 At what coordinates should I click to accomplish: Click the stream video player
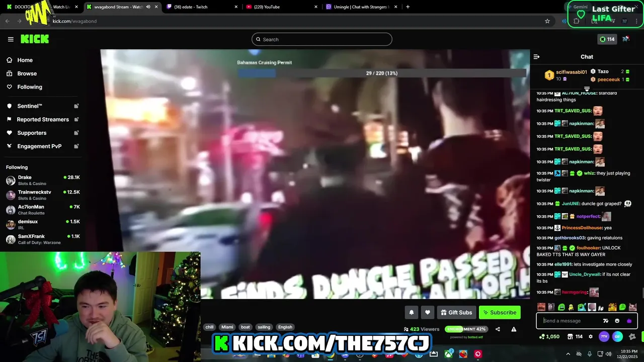(315, 174)
